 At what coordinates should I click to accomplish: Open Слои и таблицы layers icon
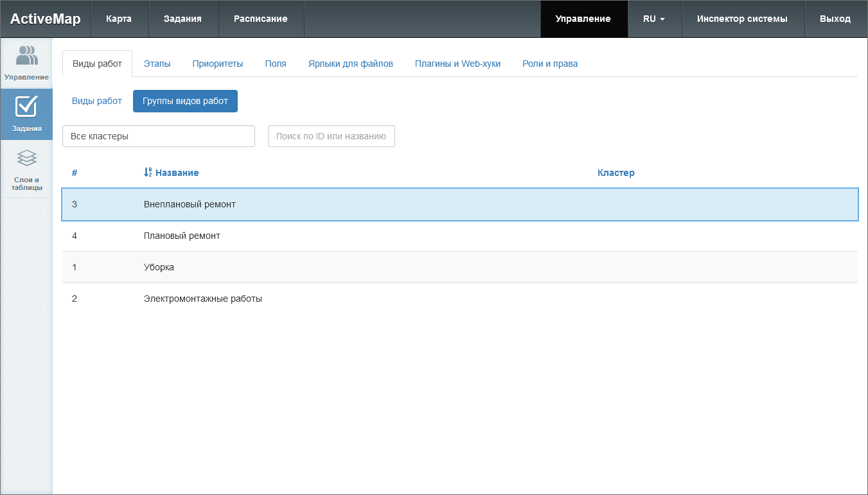point(26,158)
